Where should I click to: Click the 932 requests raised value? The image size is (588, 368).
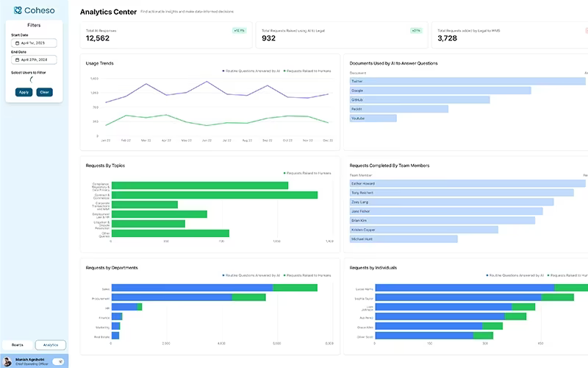268,38
